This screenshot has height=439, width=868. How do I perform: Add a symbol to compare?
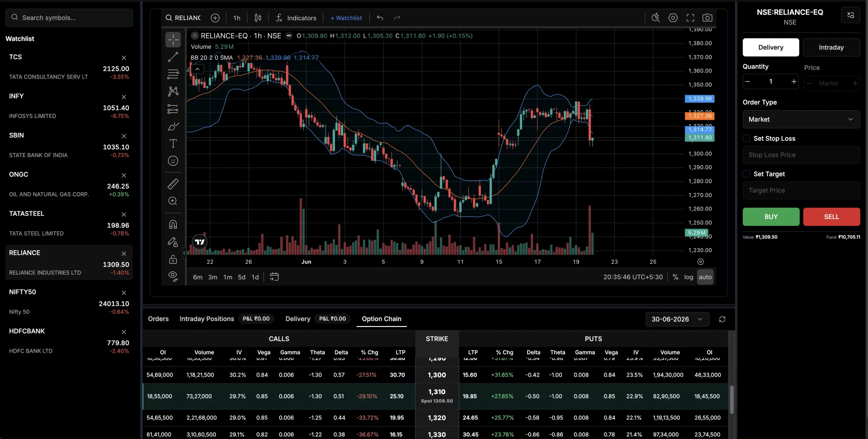click(215, 18)
